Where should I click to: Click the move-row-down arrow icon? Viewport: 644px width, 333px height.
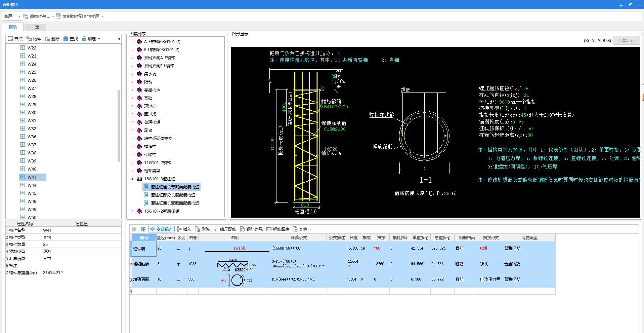coord(143,229)
